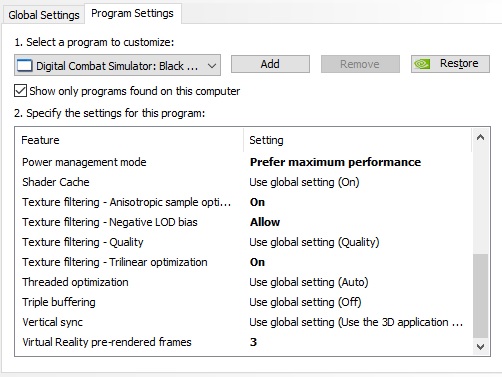This screenshot has width=502, height=377.
Task: Click the Feature column header
Action: [x=129, y=140]
